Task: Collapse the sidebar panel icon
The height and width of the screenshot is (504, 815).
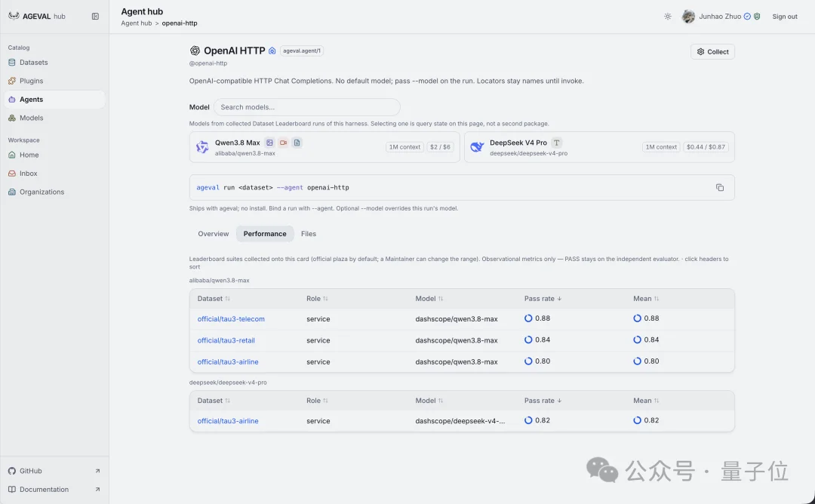Action: click(95, 16)
